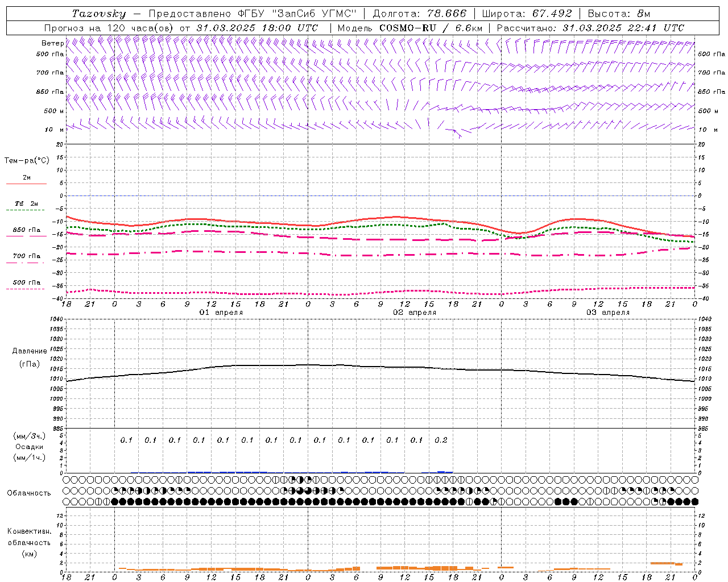
Task: Click the 'Td 2м' dew point legend entry
Action: click(27, 203)
